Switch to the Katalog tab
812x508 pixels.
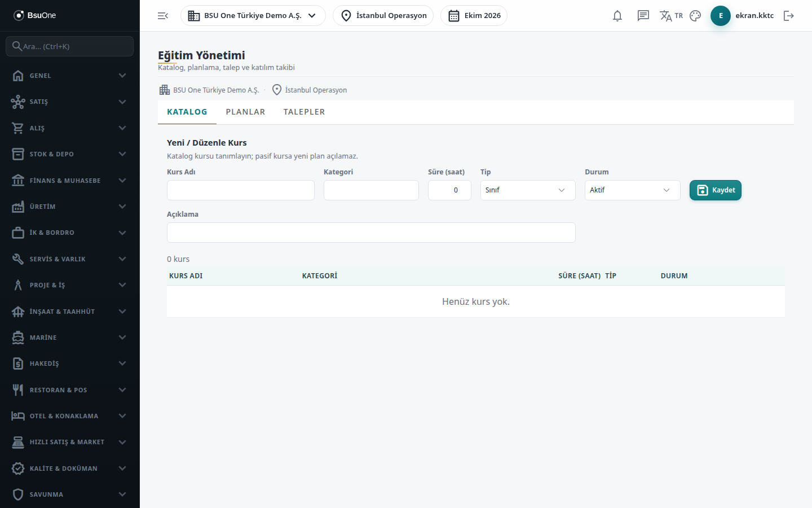187,112
